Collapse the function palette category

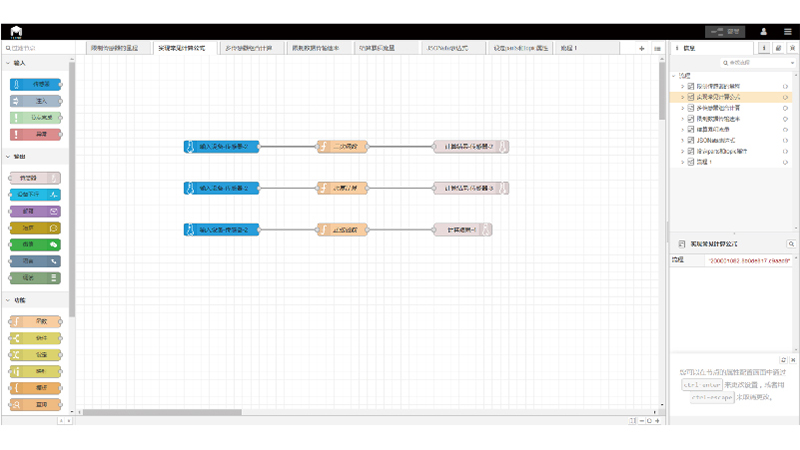coord(8,300)
